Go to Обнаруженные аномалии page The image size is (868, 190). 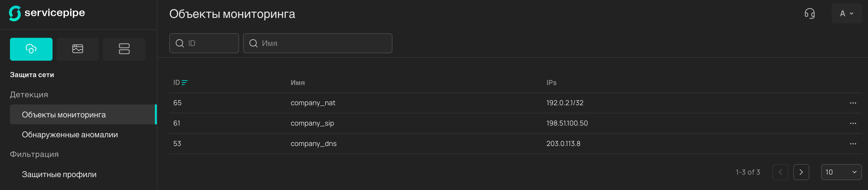coord(70,135)
